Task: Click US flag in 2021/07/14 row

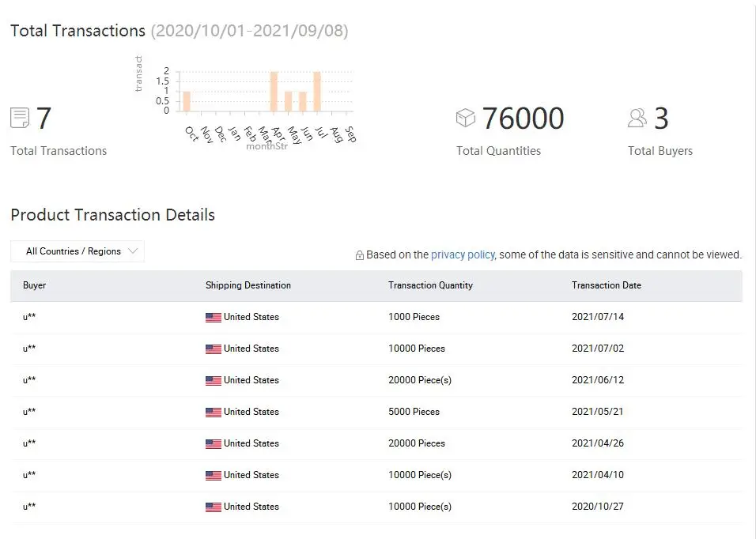Action: coord(214,317)
